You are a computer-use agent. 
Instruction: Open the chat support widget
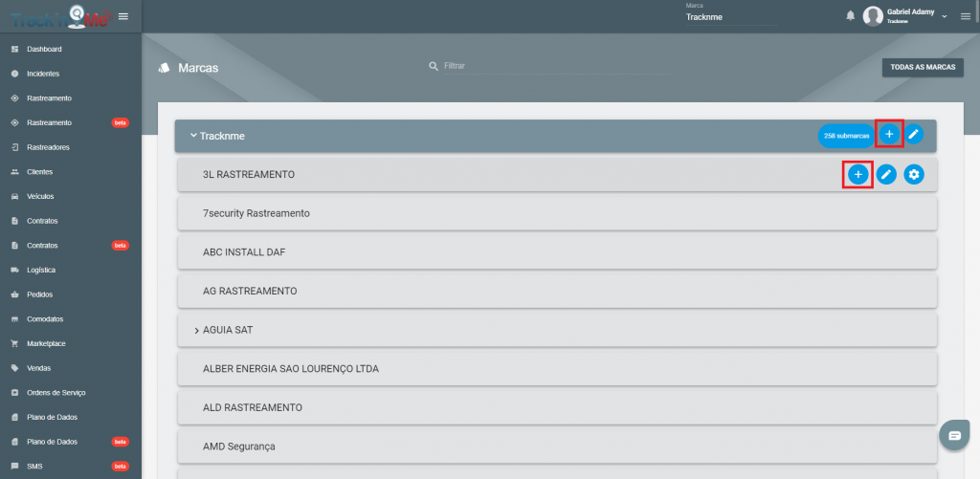(x=954, y=435)
